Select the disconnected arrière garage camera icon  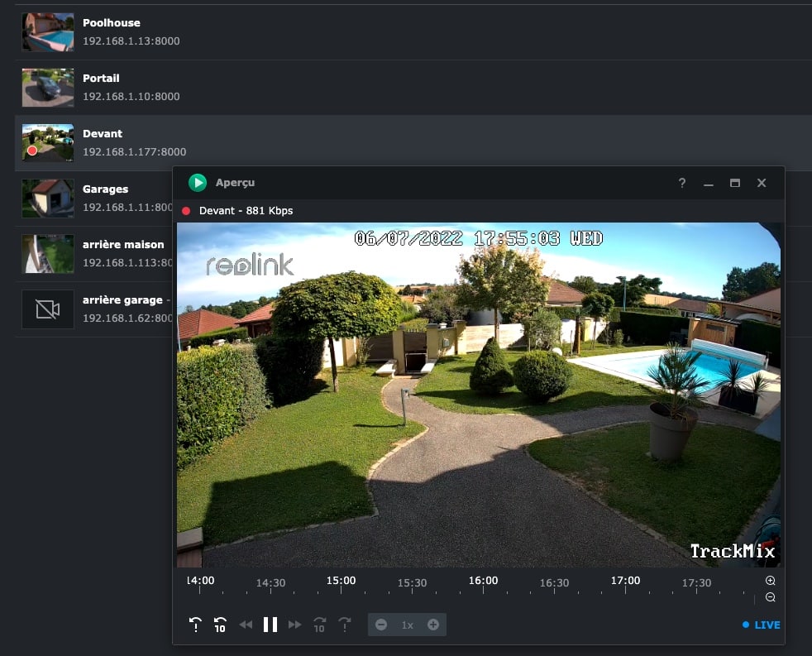click(48, 309)
